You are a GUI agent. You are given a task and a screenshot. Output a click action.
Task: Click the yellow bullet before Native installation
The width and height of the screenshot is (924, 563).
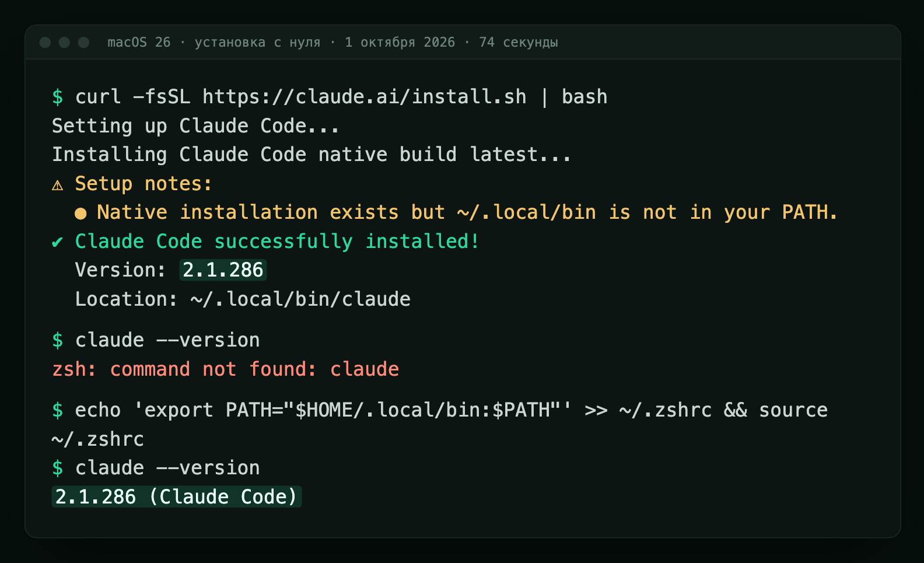click(80, 214)
